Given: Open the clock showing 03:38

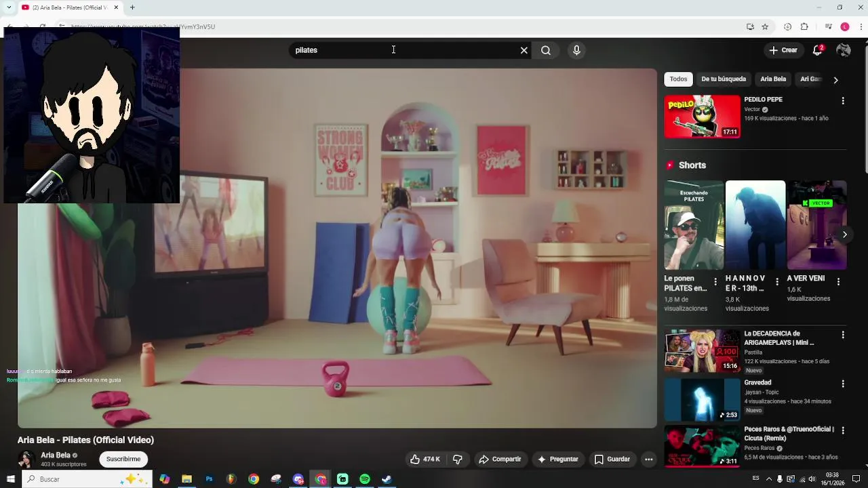Looking at the screenshot, I should tap(833, 479).
